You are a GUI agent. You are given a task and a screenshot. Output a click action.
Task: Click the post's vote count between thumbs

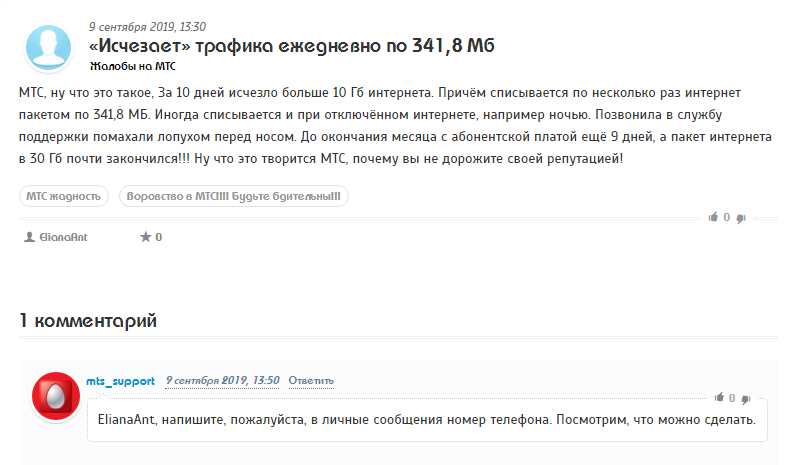pyautogui.click(x=727, y=217)
